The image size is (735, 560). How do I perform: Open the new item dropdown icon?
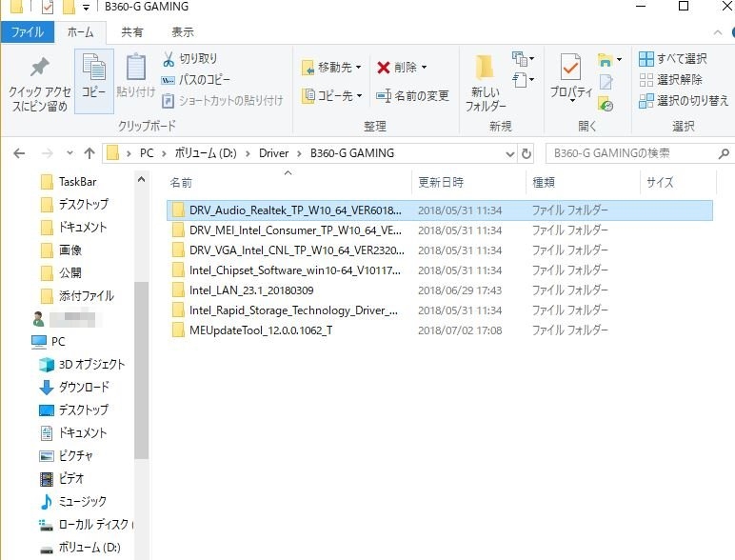(523, 59)
